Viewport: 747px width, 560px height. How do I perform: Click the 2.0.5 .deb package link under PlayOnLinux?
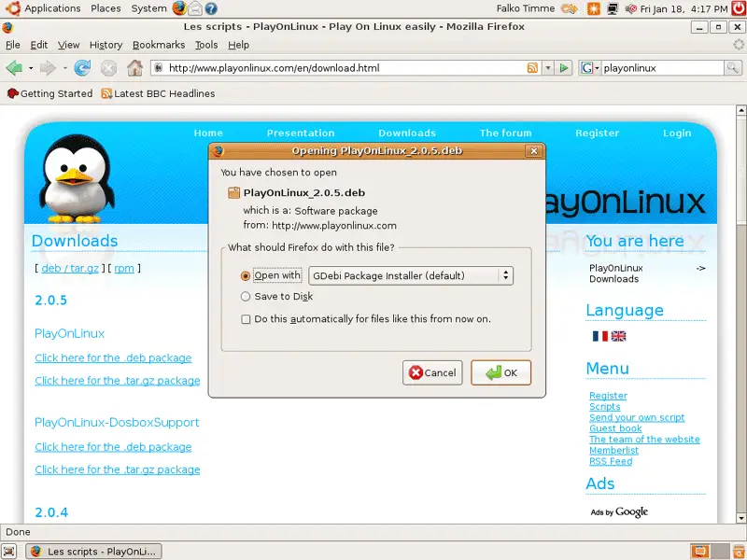113,358
